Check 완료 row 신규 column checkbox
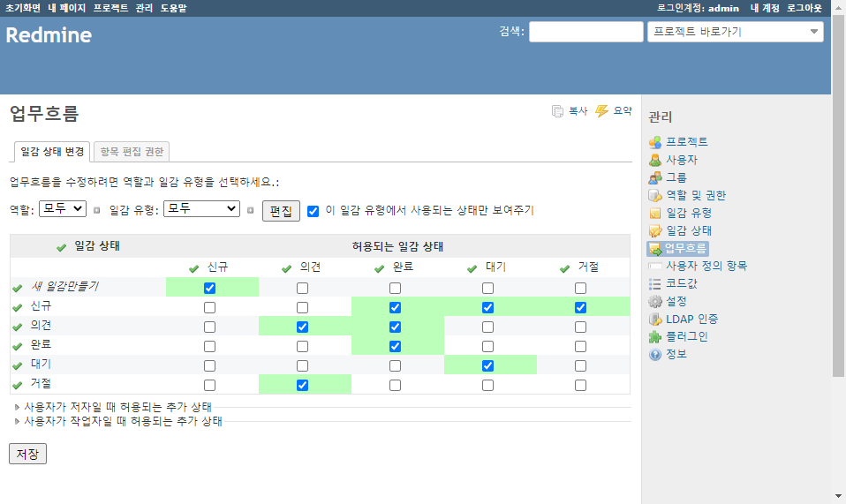846x504 pixels. tap(210, 347)
